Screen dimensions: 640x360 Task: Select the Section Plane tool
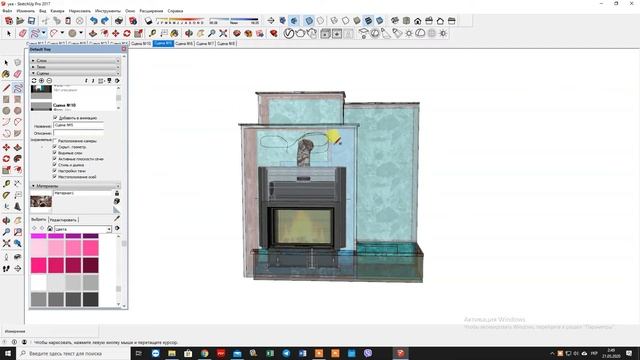coord(18,269)
